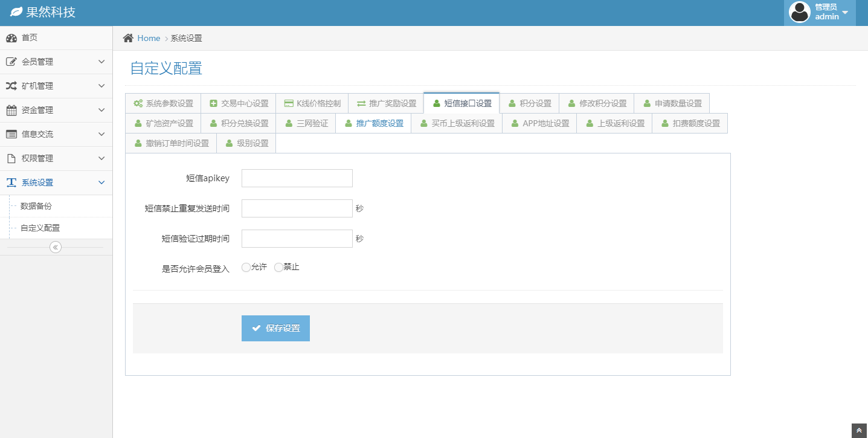The image size is (868, 438).
Task: Click the calendar icon beside 资金管理
Action: 11,110
